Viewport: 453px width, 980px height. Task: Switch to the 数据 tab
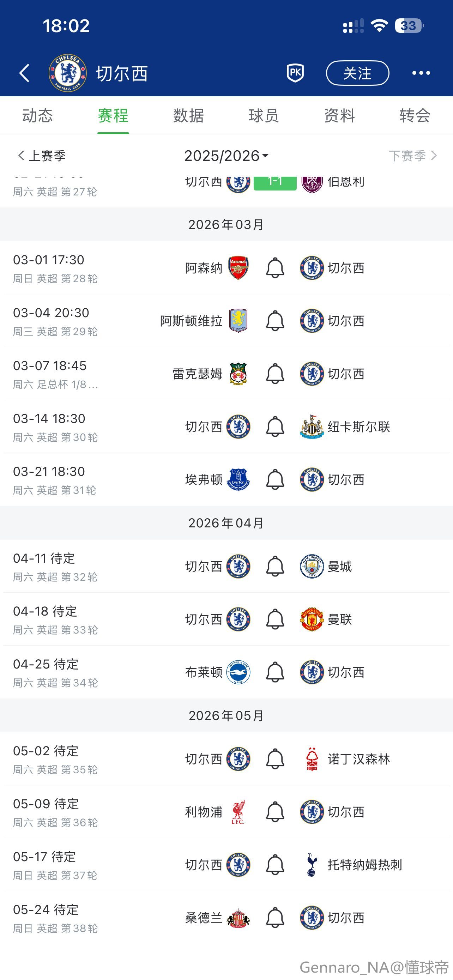(188, 116)
